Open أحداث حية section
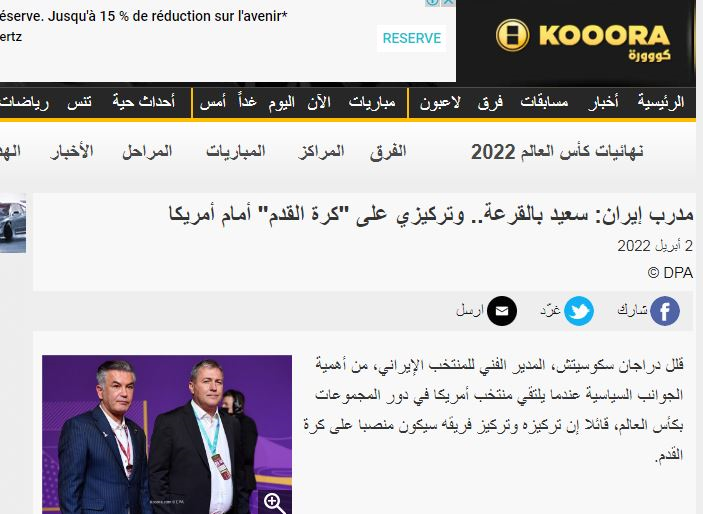 tap(143, 101)
